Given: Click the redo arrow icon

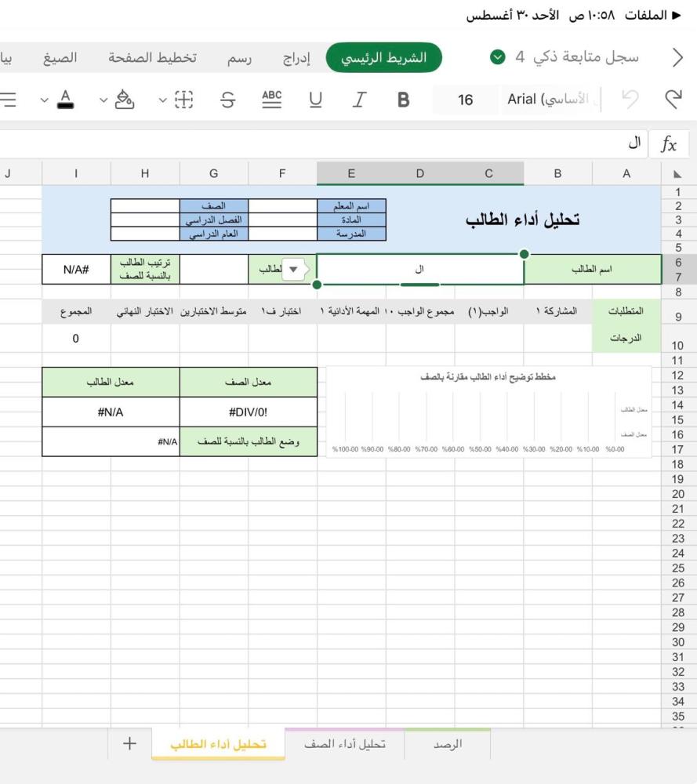Looking at the screenshot, I should click(x=673, y=99).
